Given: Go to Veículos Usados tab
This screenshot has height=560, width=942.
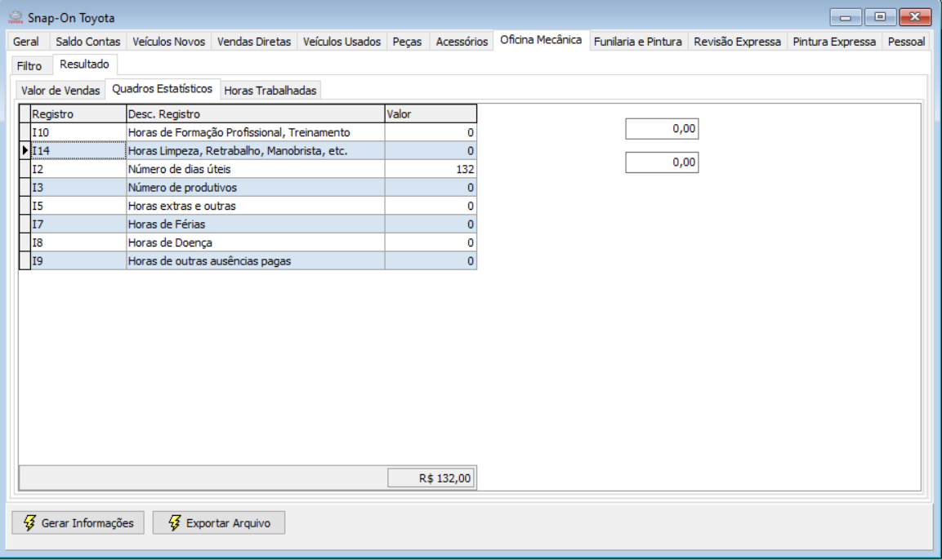Looking at the screenshot, I should coord(342,42).
